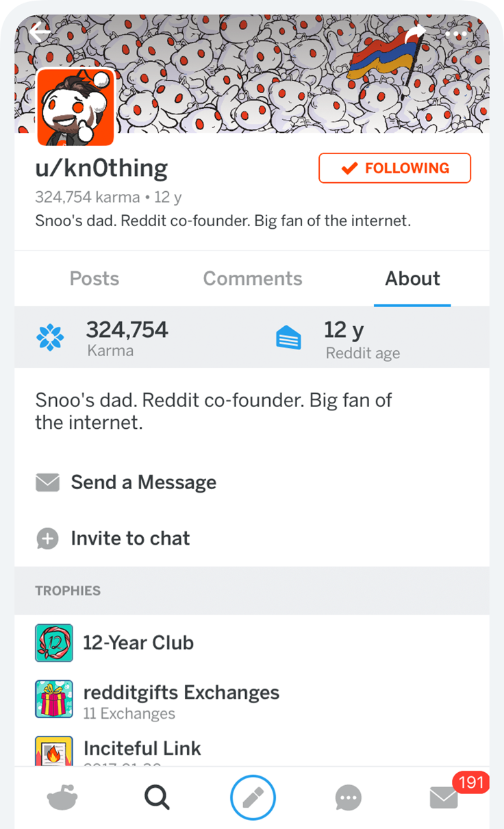Tap the blue karma flower icon

[x=50, y=337]
